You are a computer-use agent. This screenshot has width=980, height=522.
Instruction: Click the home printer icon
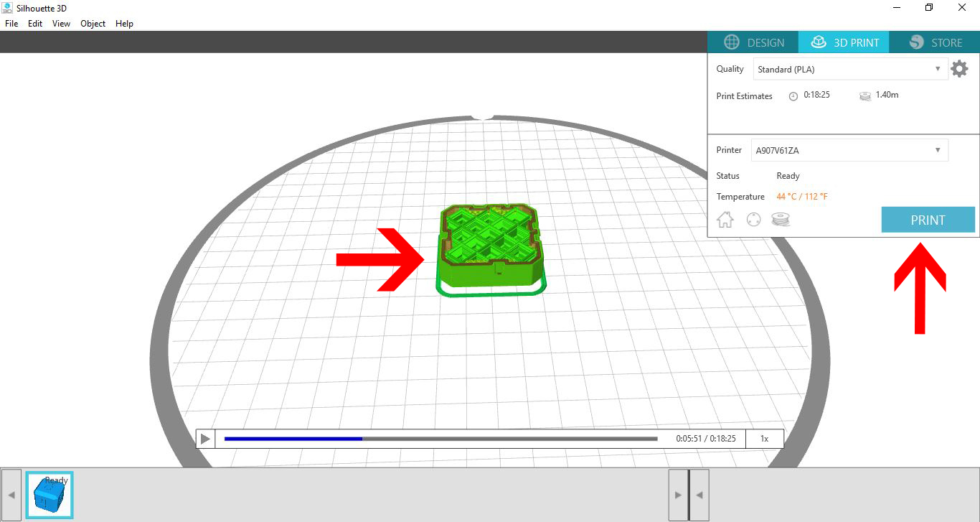coord(725,220)
